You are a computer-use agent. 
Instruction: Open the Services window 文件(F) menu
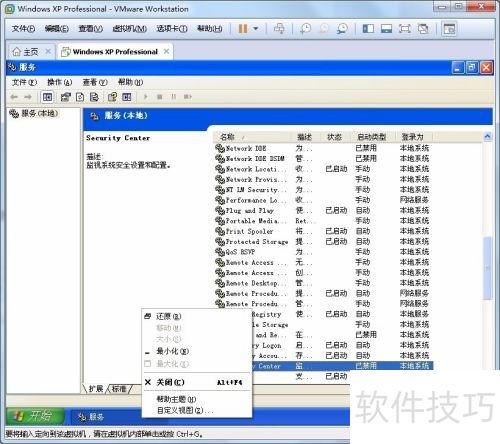[x=24, y=82]
